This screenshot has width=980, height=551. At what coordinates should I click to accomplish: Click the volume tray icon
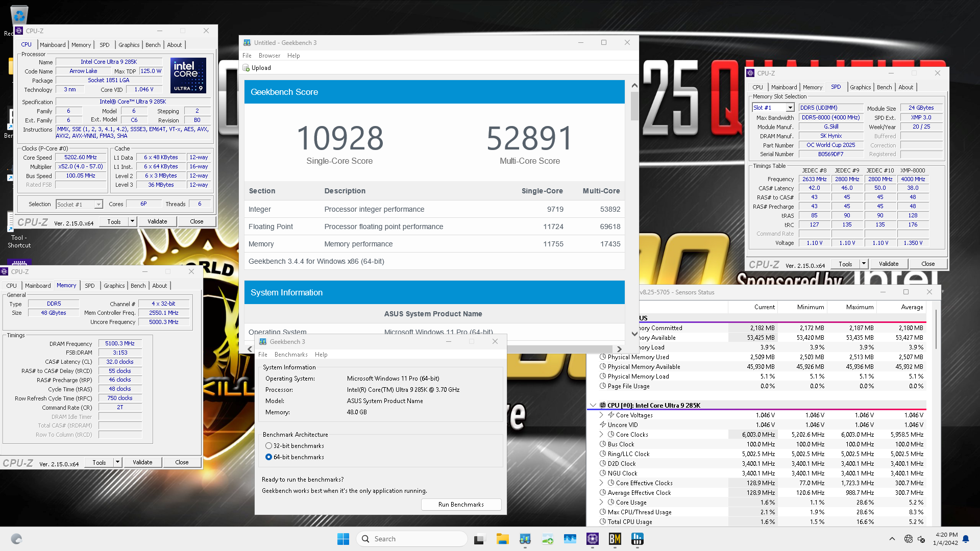[x=921, y=539]
